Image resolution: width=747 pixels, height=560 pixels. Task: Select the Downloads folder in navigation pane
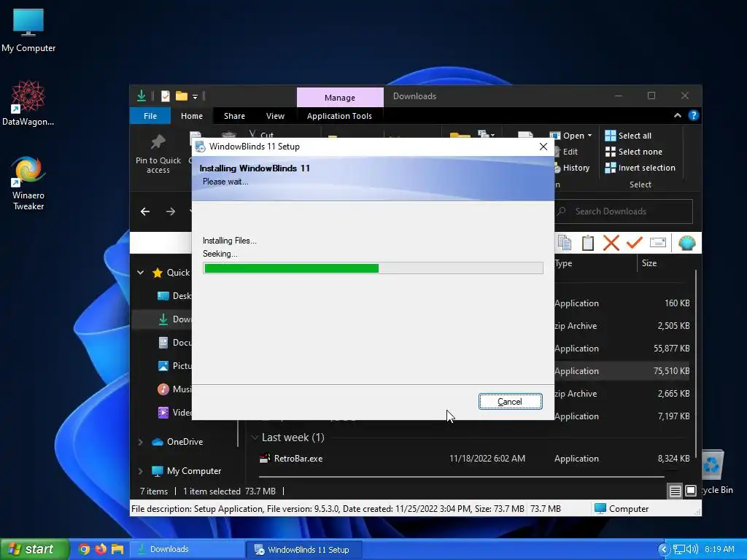click(175, 319)
